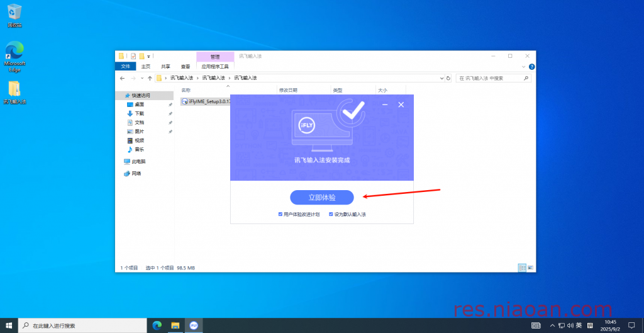Click the search magnifier icon

(526, 78)
